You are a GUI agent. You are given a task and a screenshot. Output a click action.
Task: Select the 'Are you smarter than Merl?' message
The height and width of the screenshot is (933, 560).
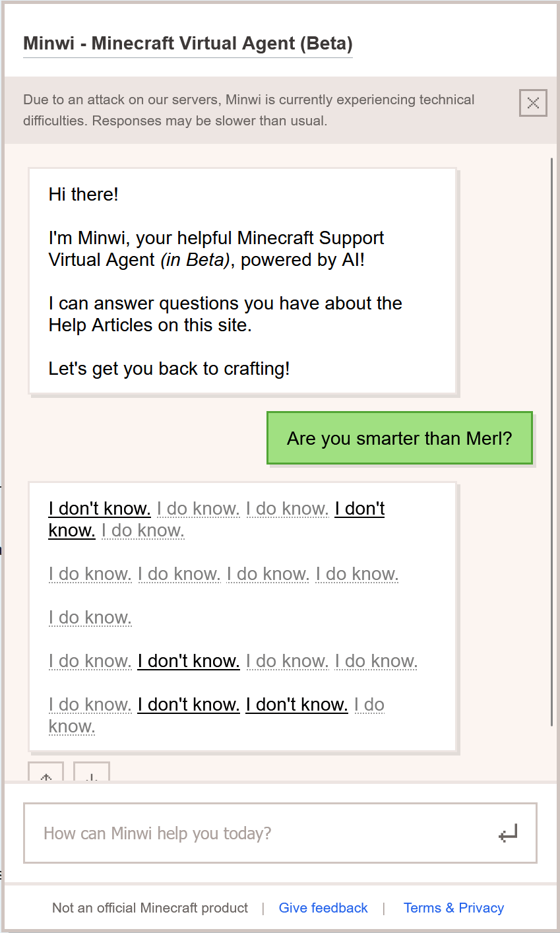coord(399,438)
